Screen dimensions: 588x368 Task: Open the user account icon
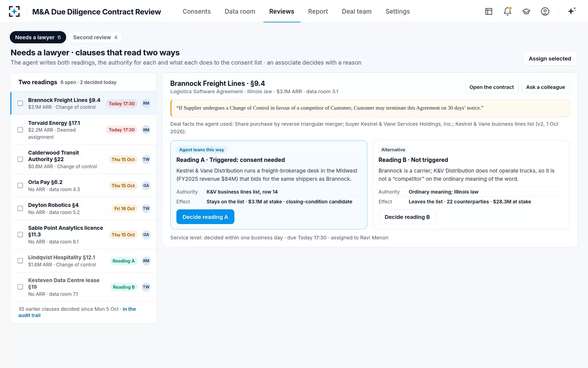coord(545,11)
